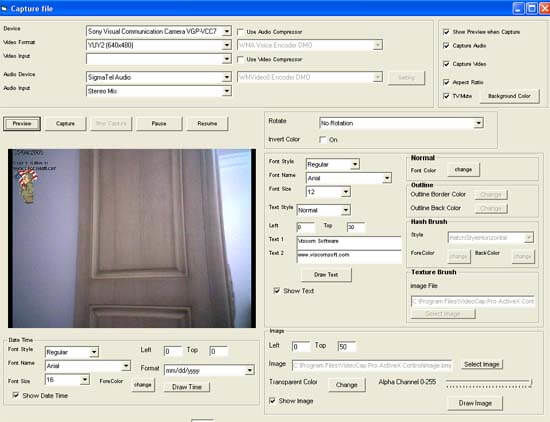Uncheck Show Preview when Capture

446,32
